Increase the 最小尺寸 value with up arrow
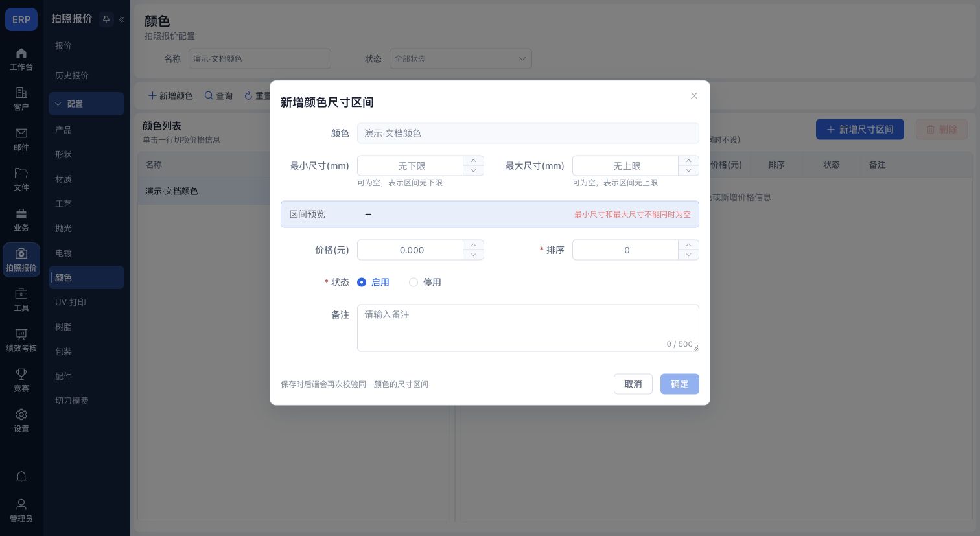Image resolution: width=980 pixels, height=536 pixels. tap(474, 161)
